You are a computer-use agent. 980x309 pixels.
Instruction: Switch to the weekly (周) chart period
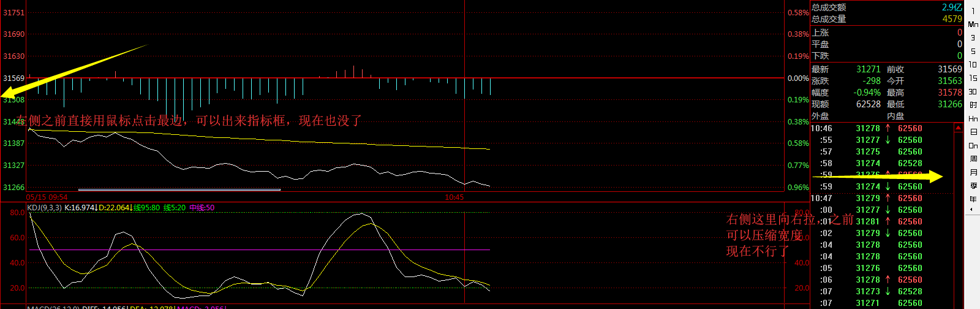coord(973,159)
